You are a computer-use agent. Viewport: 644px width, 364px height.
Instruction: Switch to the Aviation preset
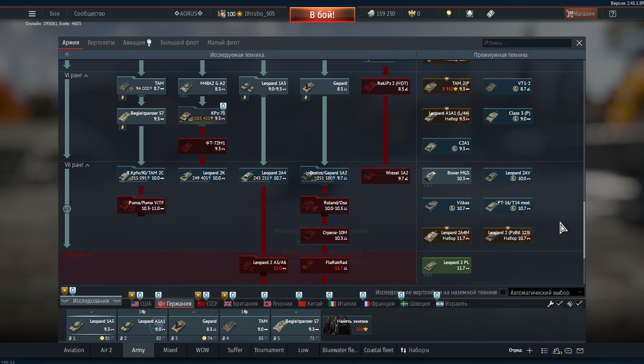click(74, 350)
